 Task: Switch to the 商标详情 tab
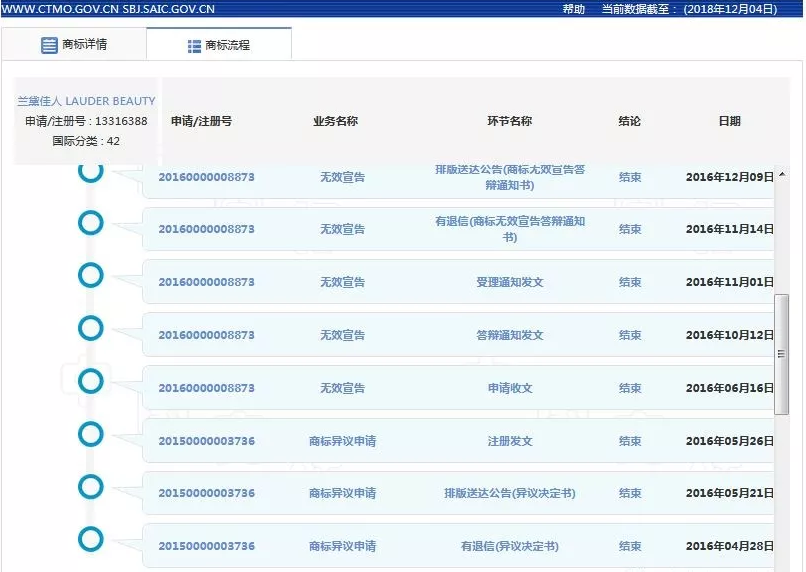[74, 45]
